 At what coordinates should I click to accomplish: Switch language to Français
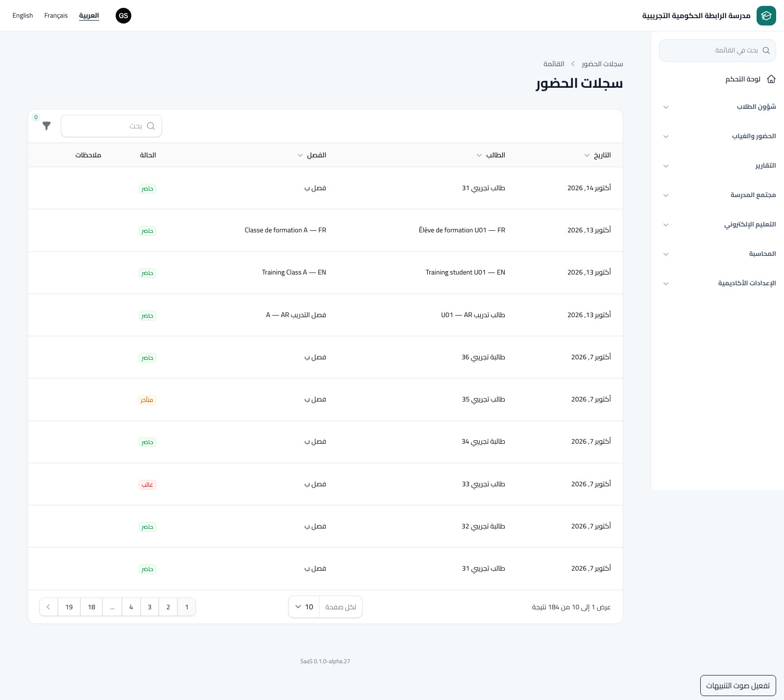[56, 16]
